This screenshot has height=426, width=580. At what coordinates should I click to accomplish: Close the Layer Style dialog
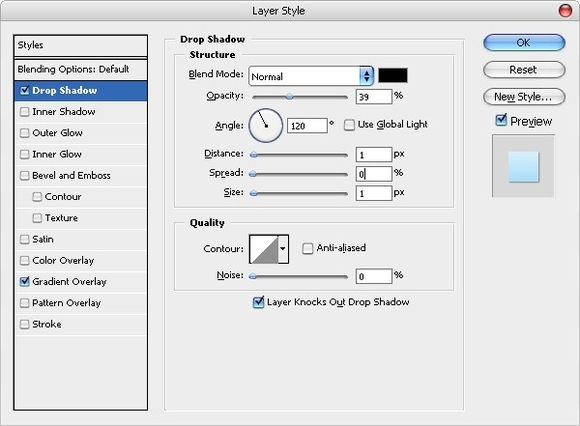(x=565, y=11)
